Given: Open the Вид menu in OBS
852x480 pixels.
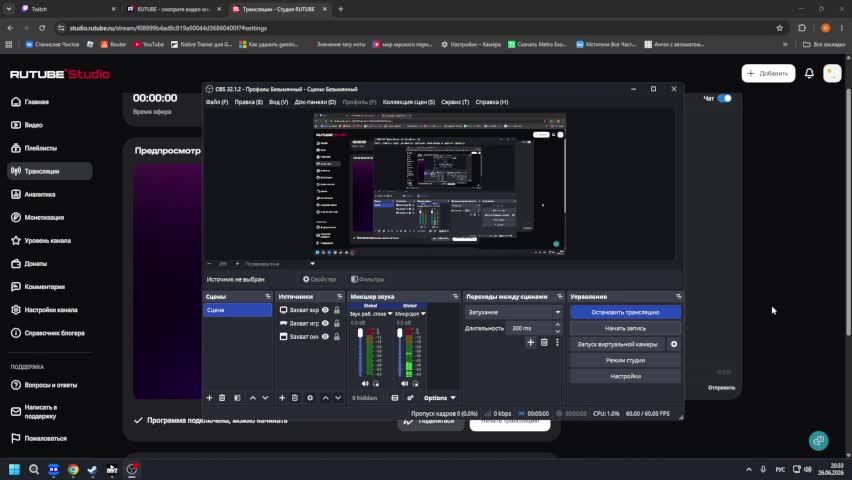Looking at the screenshot, I should (x=278, y=102).
